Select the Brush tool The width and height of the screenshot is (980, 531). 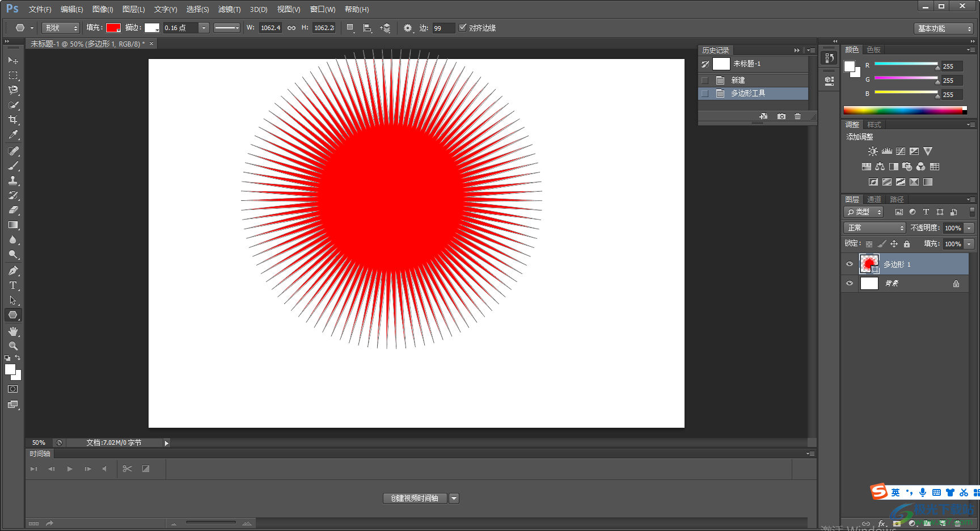tap(13, 166)
